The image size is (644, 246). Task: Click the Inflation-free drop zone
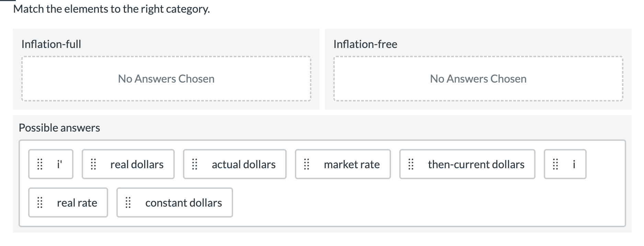coord(478,78)
